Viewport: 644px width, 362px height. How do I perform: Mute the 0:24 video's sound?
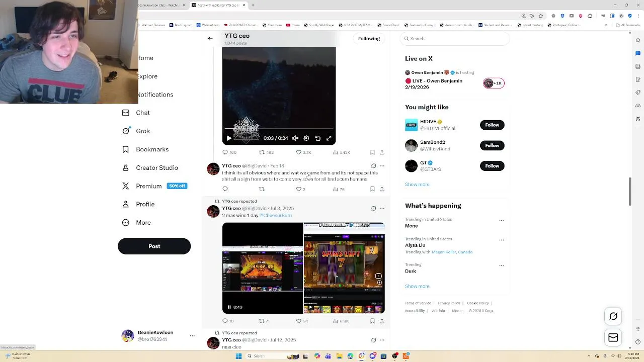295,138
